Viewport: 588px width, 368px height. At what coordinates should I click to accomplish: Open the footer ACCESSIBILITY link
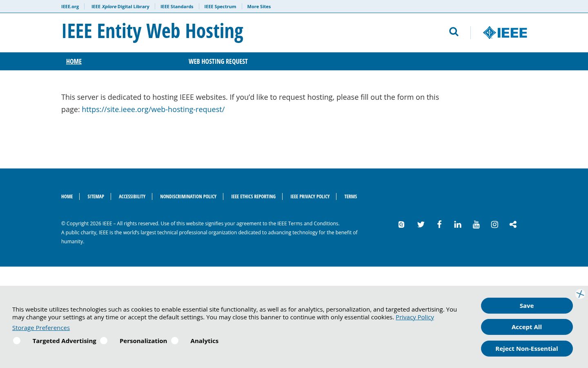coord(132,197)
